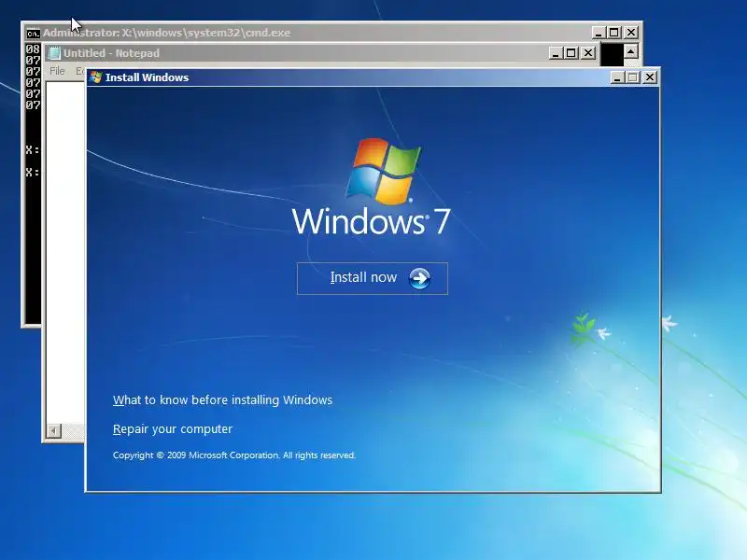Minimize the Install Windows window
This screenshot has height=560, width=747.
617,77
